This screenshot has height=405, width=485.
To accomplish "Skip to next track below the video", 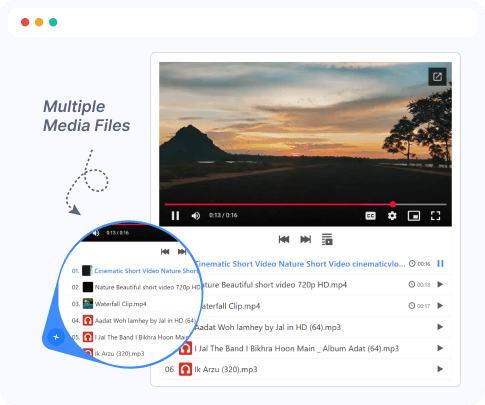I will [x=306, y=239].
